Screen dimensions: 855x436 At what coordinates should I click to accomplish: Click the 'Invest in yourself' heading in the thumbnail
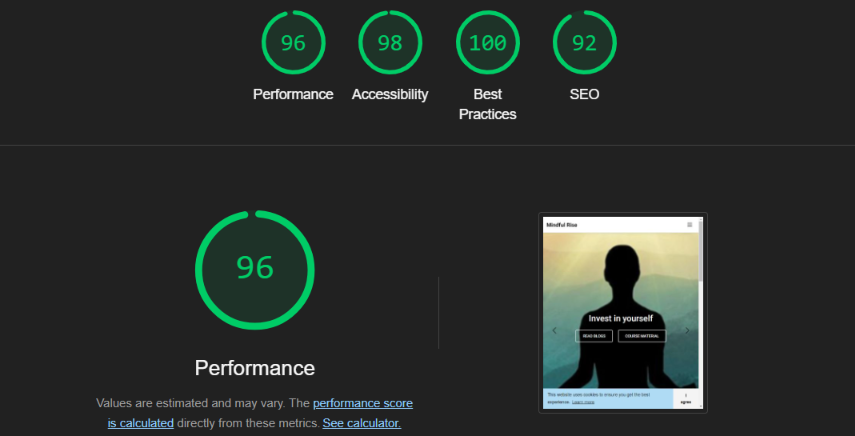(x=621, y=318)
